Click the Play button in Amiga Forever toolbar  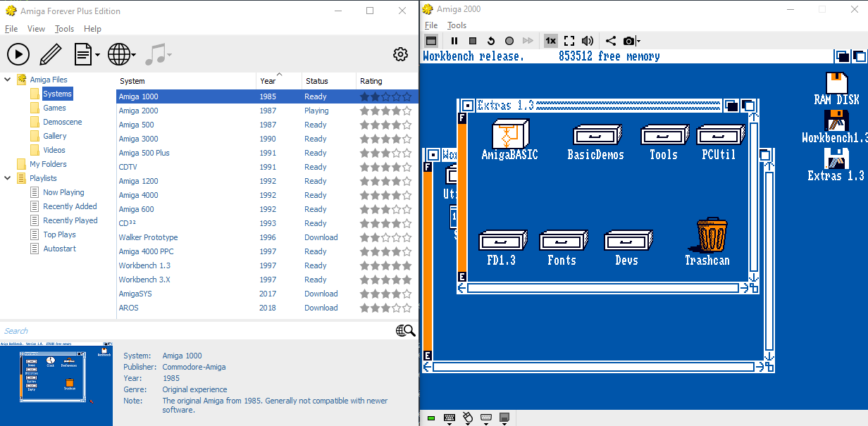point(18,54)
